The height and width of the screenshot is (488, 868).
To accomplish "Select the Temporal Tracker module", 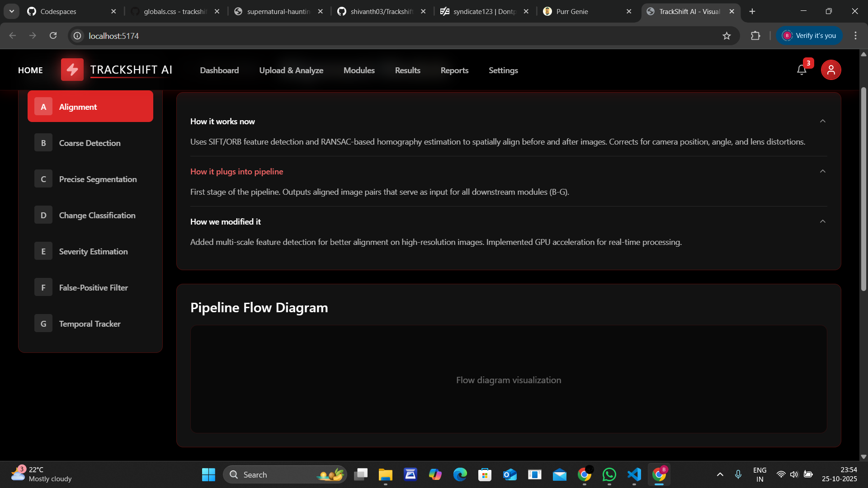I will click(x=90, y=324).
